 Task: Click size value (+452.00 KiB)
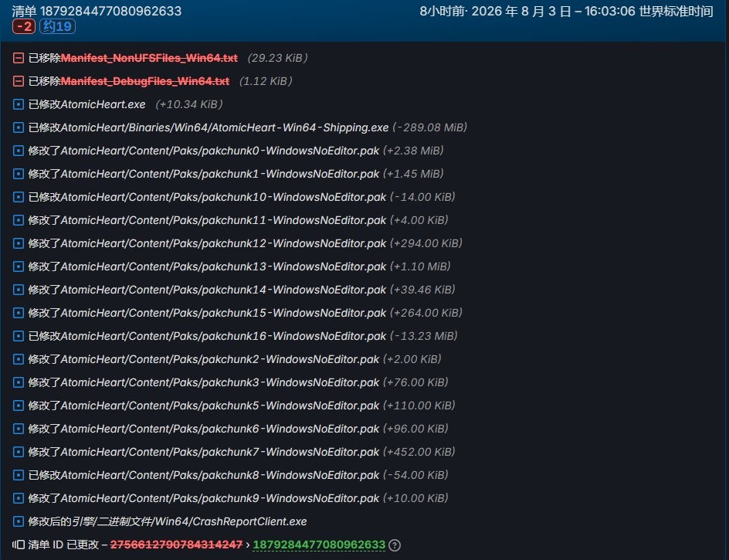click(419, 452)
